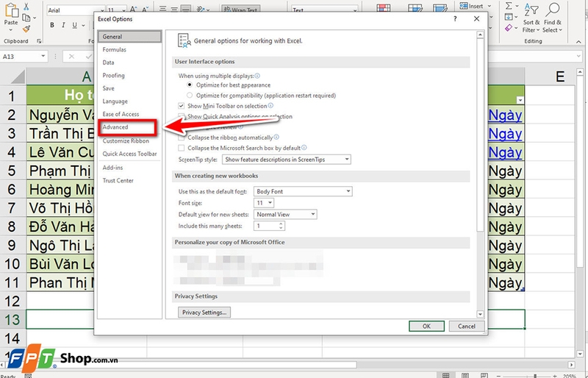Open the Ease of Access category

click(121, 114)
